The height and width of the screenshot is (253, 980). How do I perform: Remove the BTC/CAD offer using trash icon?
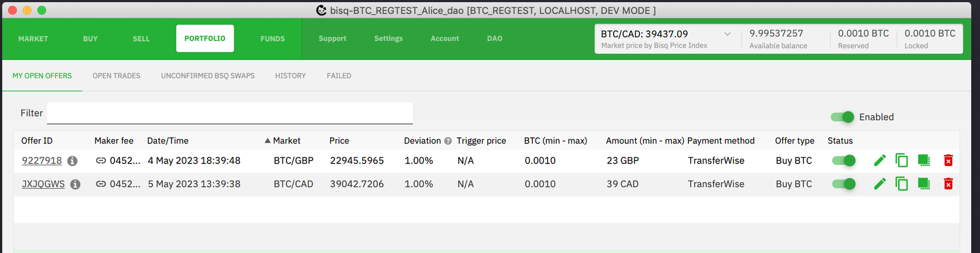(x=948, y=184)
